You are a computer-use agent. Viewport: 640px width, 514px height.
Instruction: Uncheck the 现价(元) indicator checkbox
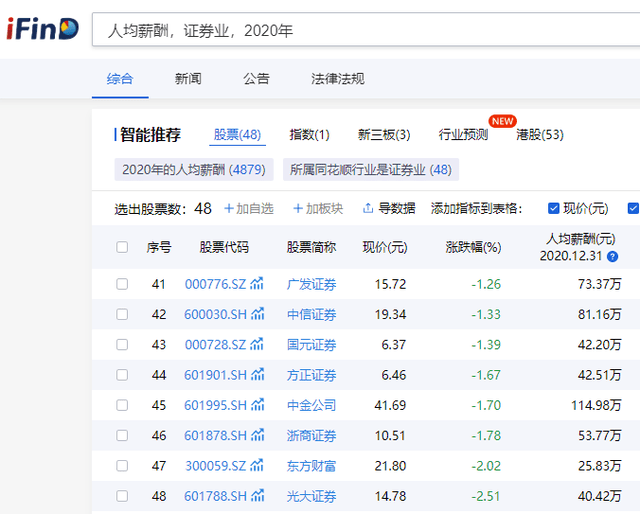(x=553, y=208)
